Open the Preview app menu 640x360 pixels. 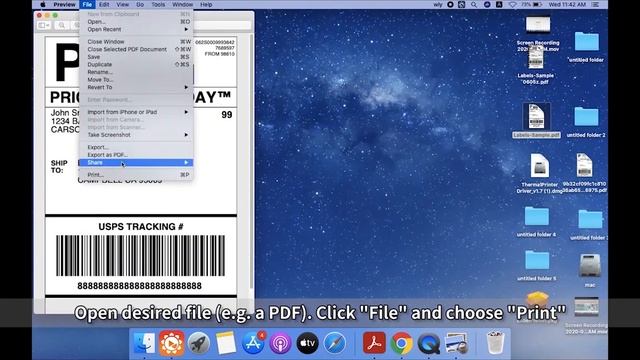[64, 4]
